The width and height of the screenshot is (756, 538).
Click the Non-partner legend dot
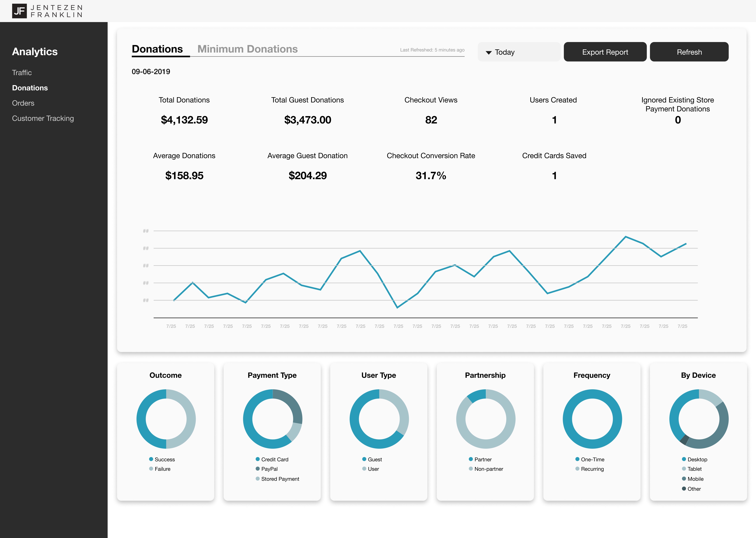click(471, 469)
